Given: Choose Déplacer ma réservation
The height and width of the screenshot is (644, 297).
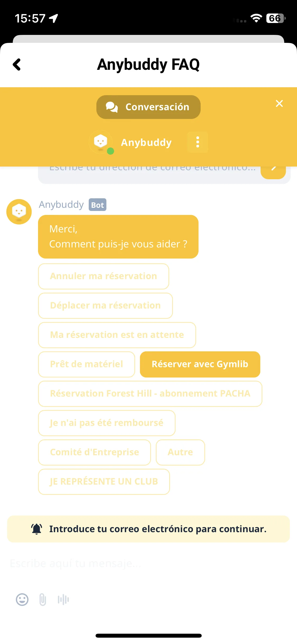Looking at the screenshot, I should pyautogui.click(x=105, y=306).
